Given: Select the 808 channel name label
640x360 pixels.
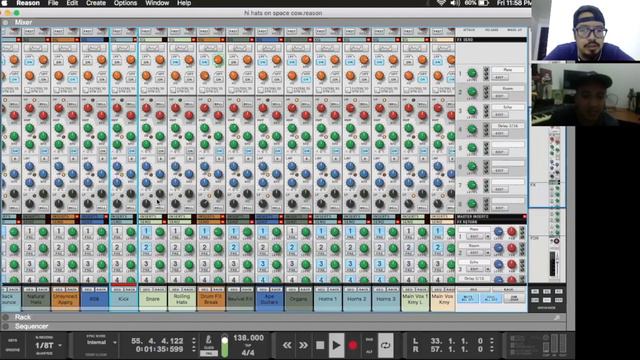Looking at the screenshot, I should pos(94,299).
